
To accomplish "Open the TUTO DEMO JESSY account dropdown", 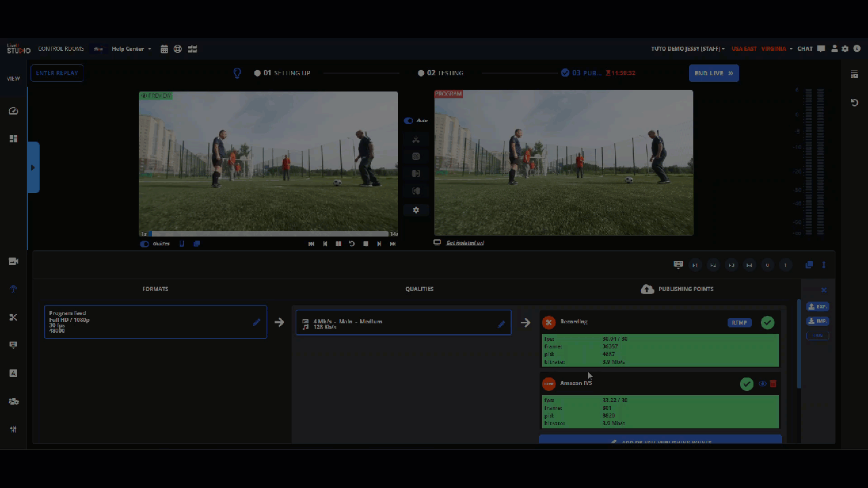I will tap(688, 49).
